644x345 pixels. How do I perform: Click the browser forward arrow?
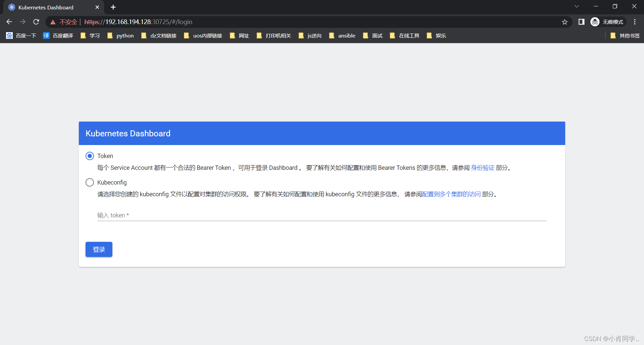pos(22,22)
